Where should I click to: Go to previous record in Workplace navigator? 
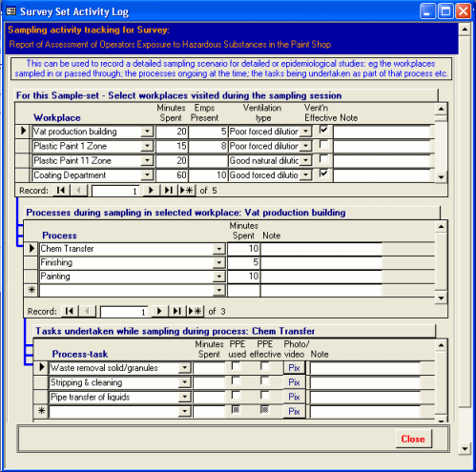tap(78, 191)
